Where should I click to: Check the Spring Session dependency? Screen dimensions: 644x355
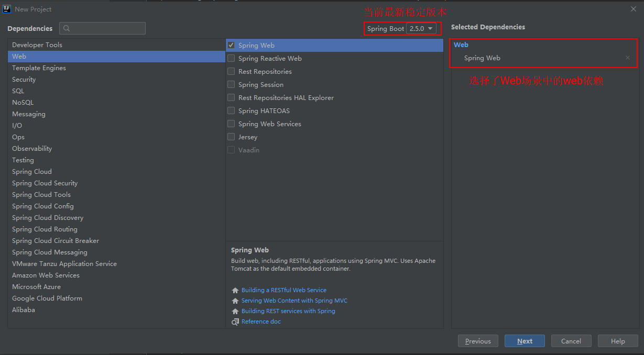231,85
